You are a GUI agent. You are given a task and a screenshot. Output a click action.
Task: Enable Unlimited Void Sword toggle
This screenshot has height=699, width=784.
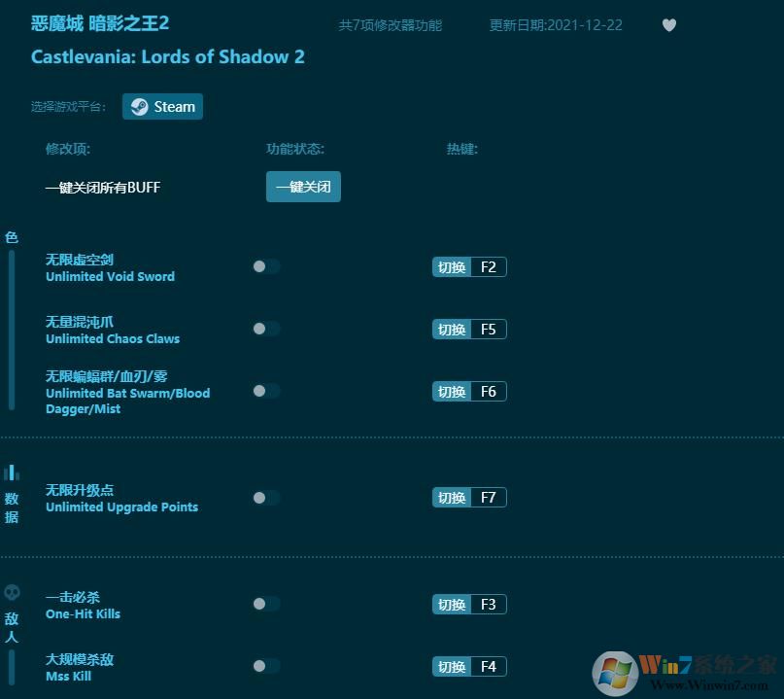(x=264, y=266)
